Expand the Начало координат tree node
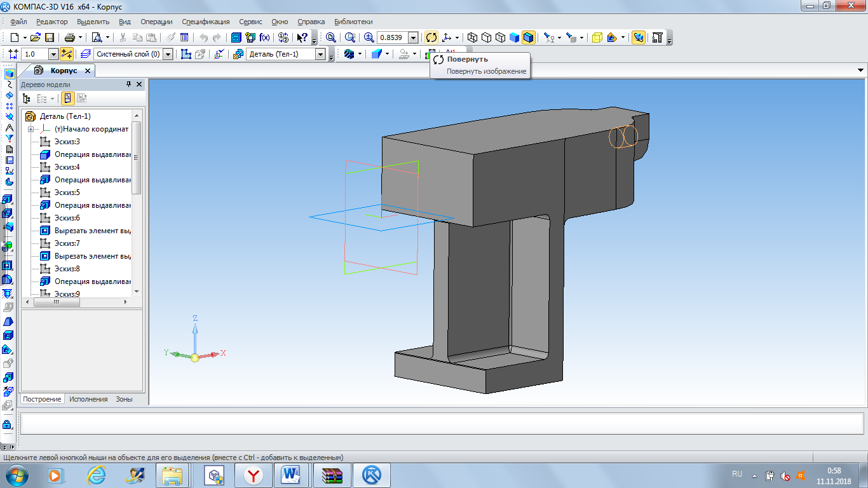868x488 pixels. tap(31, 129)
